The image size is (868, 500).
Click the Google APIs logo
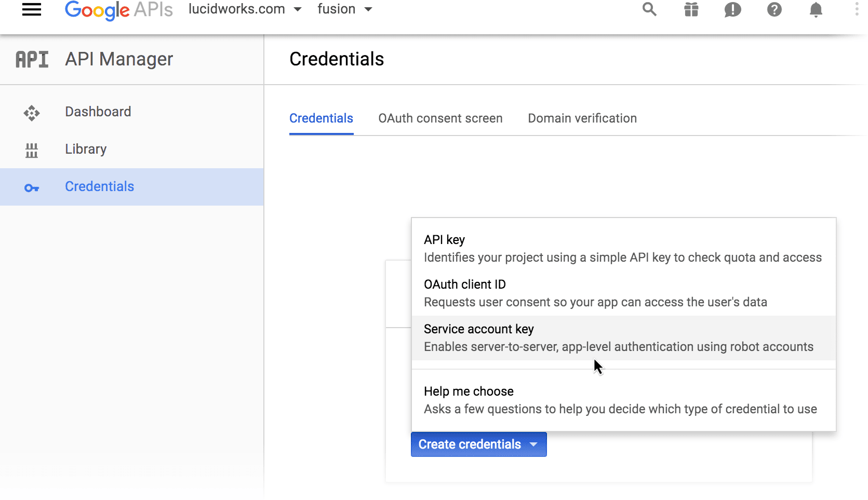click(x=118, y=9)
